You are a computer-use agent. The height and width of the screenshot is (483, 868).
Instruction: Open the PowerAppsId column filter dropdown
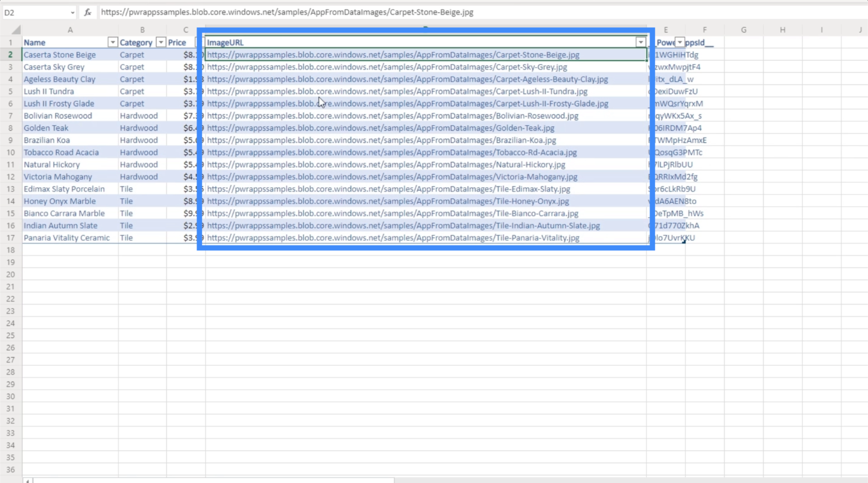coord(680,42)
